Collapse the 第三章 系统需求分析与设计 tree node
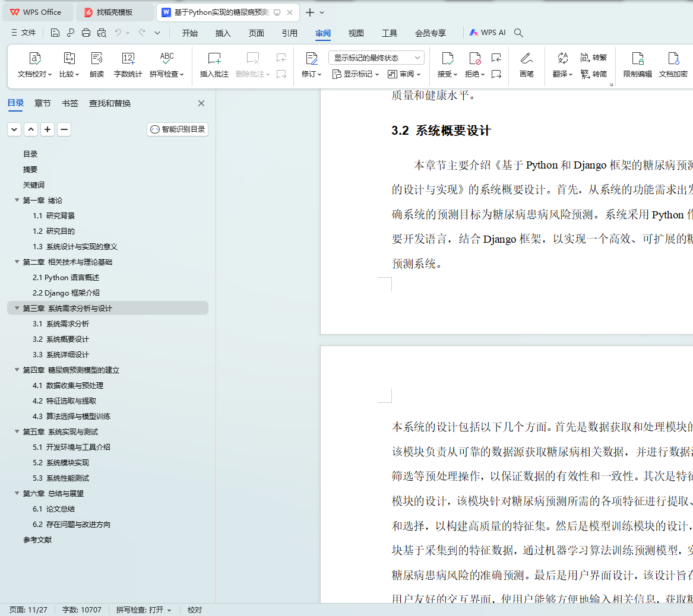 click(17, 308)
